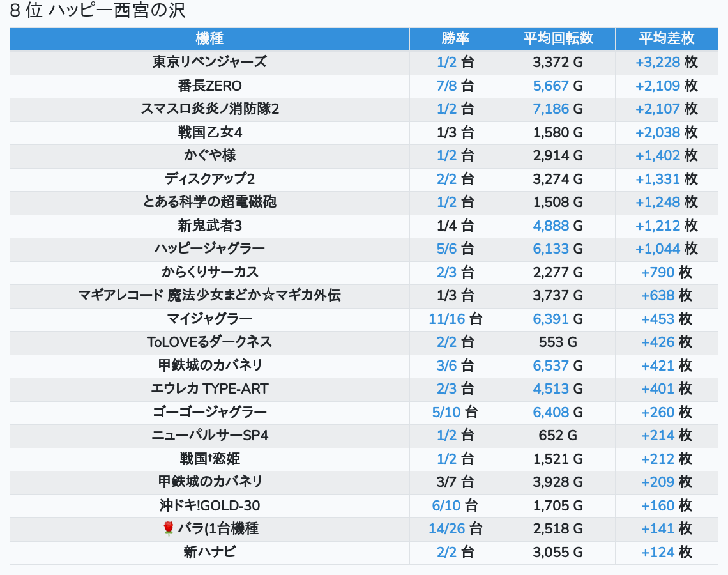Click the +3,228 difference link for 東京リベンジャーズ

657,62
